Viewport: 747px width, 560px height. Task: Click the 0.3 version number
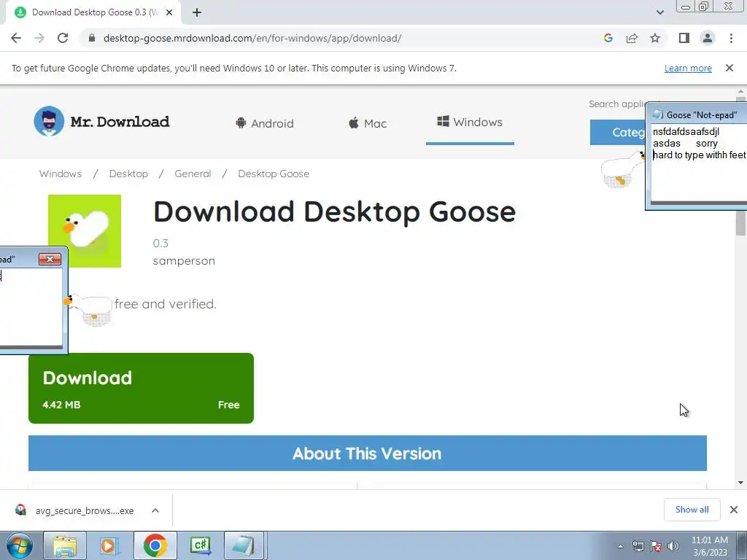(160, 244)
